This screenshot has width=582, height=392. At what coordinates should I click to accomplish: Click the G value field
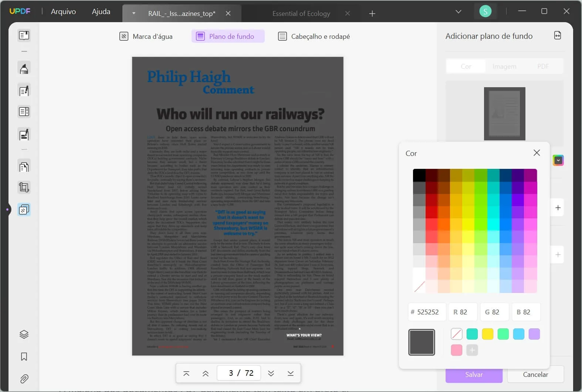[x=494, y=312]
